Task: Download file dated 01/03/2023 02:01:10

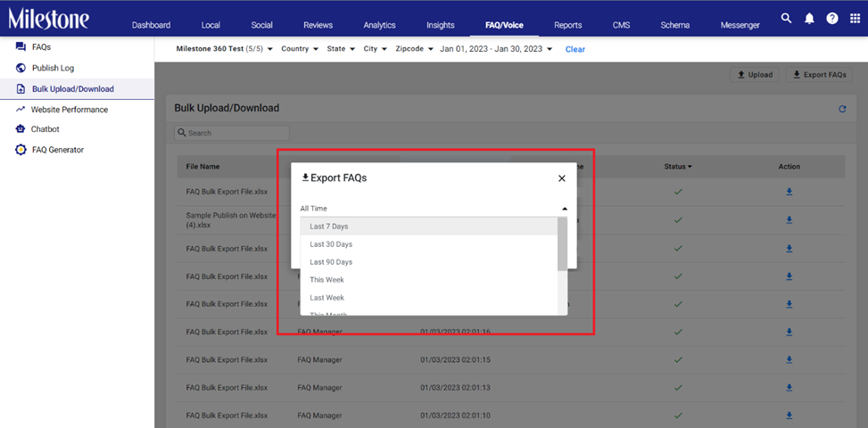Action: 789,416
